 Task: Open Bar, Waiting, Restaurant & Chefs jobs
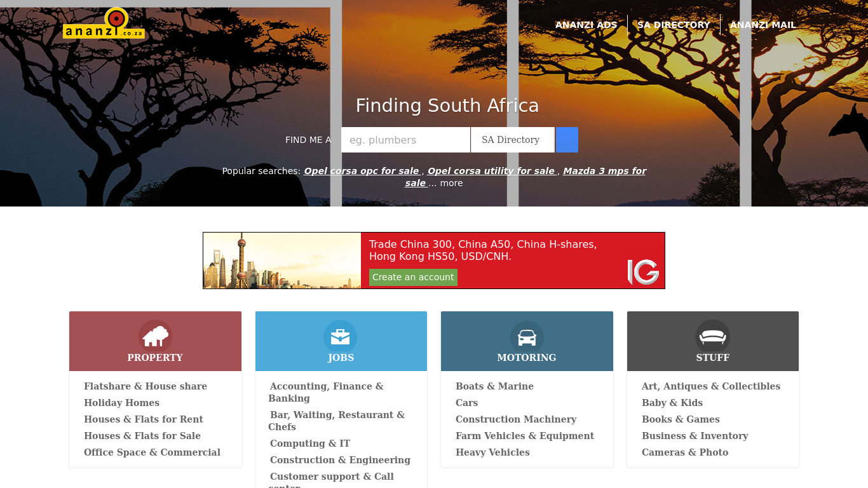tap(336, 421)
